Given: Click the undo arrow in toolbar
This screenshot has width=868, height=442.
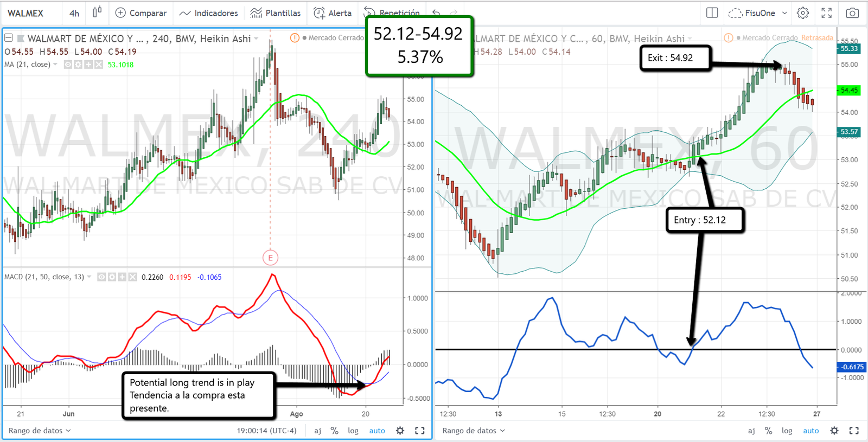Looking at the screenshot, I should pyautogui.click(x=436, y=13).
